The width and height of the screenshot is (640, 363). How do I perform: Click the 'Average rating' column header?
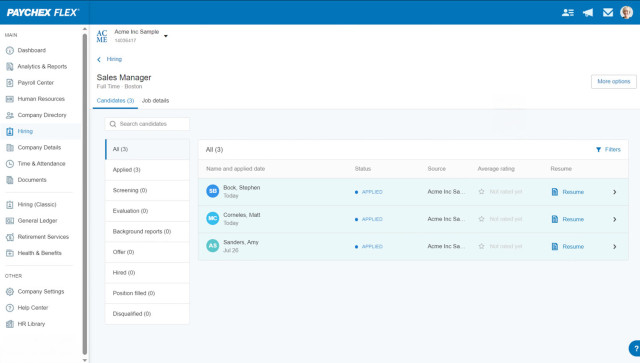point(496,169)
